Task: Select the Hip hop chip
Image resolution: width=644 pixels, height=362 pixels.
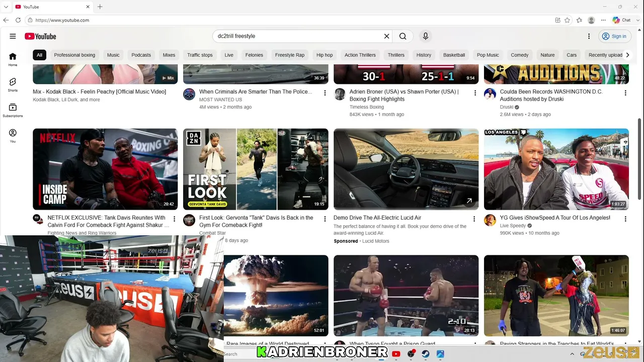Action: click(325, 55)
